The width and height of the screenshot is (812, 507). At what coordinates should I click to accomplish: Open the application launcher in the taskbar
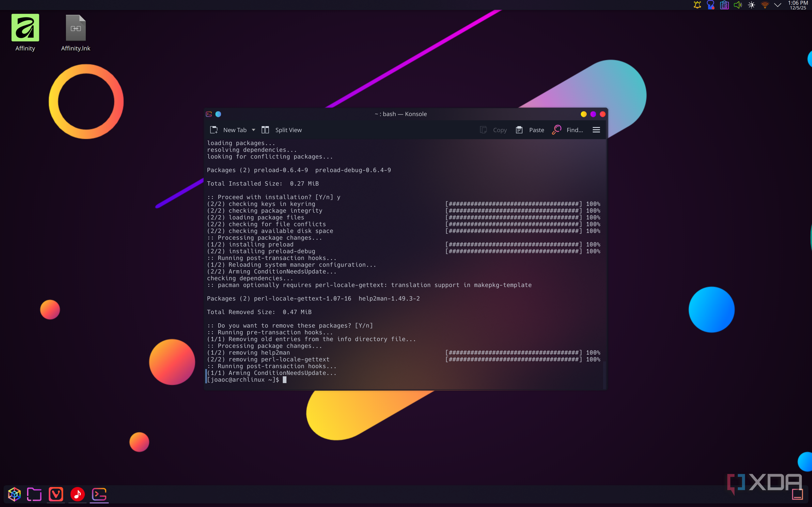click(x=14, y=494)
